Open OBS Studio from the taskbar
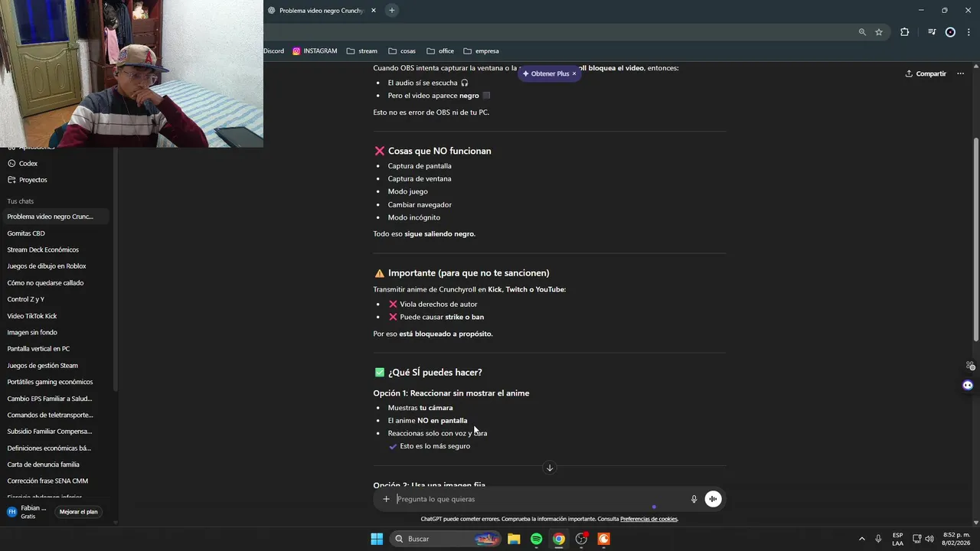The width and height of the screenshot is (980, 551). (x=581, y=539)
